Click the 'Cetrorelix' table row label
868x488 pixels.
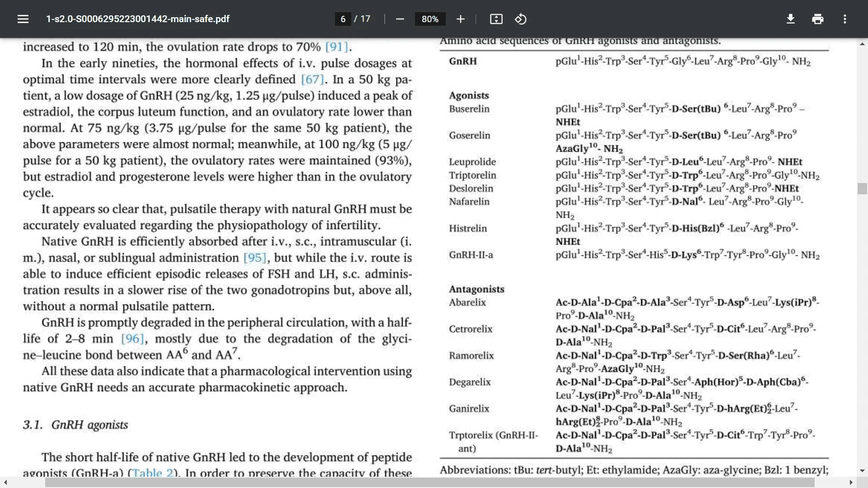coord(471,329)
